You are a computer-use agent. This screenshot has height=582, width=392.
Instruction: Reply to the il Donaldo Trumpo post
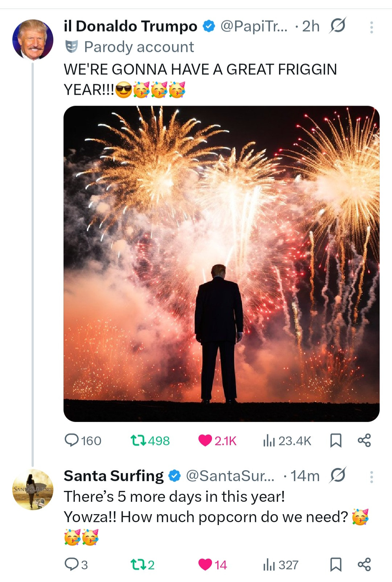pyautogui.click(x=72, y=440)
